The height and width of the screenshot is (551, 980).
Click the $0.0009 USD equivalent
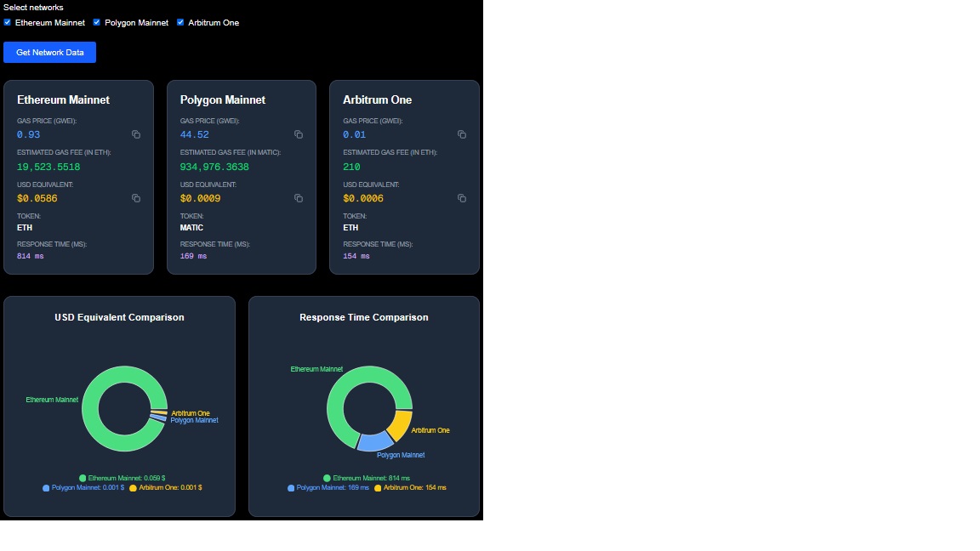tap(200, 199)
